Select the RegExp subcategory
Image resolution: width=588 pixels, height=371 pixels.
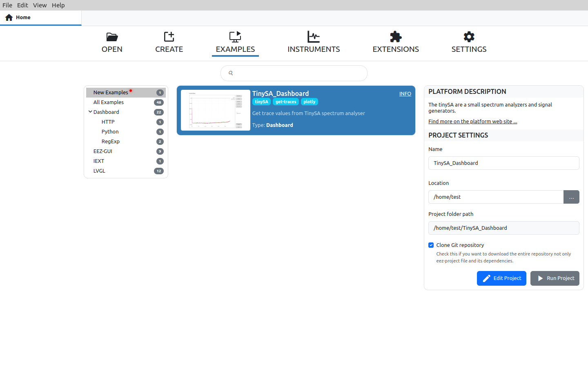[x=126, y=142]
